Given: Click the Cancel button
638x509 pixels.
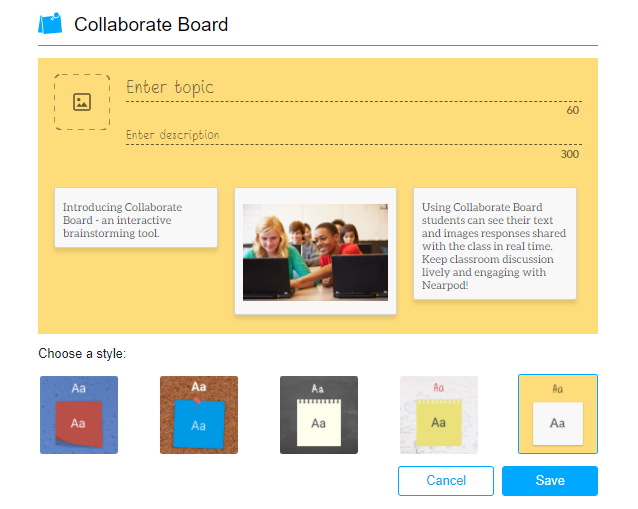Looking at the screenshot, I should (x=446, y=481).
